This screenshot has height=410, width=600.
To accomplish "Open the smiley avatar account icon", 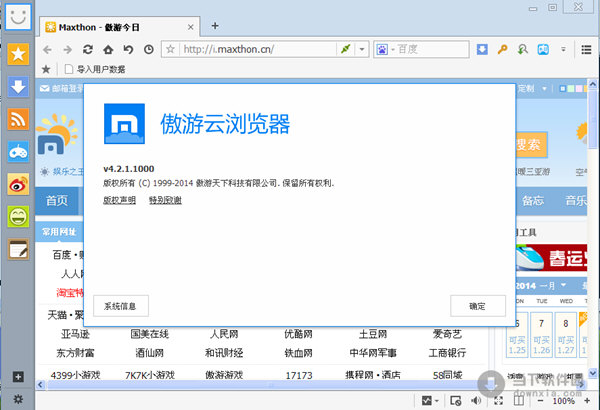I will pos(18,16).
